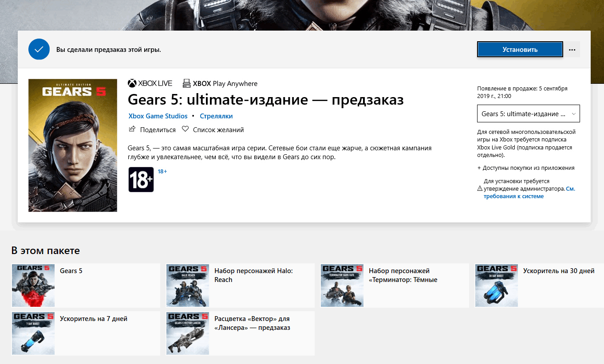This screenshot has width=604, height=364.
Task: Click the Xbox Live logo icon
Action: (x=132, y=83)
